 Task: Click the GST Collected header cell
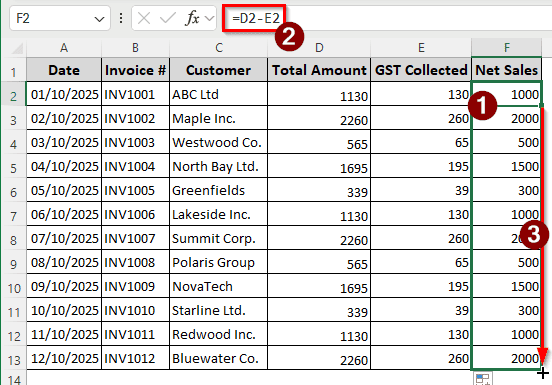point(421,70)
